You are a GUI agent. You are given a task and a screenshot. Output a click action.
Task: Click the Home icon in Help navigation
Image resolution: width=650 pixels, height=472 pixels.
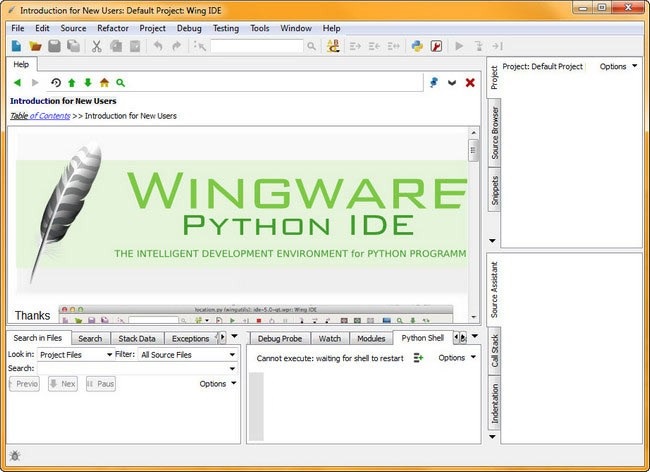click(104, 82)
